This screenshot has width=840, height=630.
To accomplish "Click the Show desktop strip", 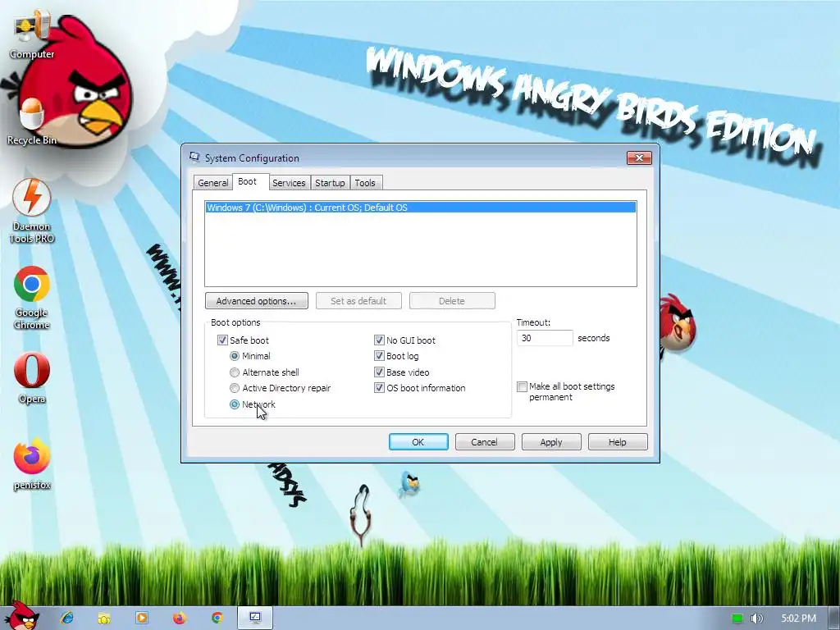I will point(834,619).
